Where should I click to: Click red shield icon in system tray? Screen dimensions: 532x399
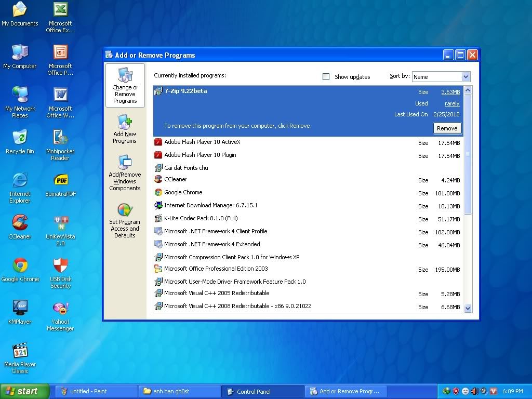tap(456, 391)
